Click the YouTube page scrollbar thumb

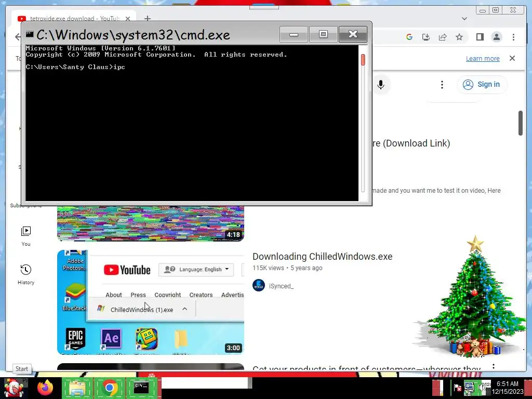(x=521, y=123)
